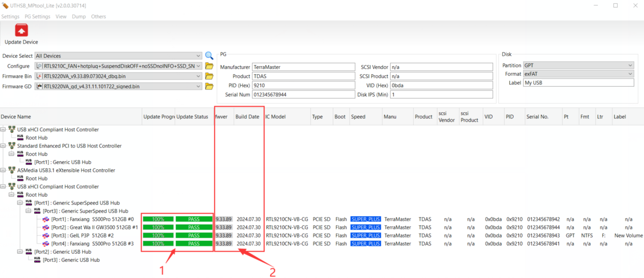This screenshot has width=644, height=278.
Task: Select GeIL P3P 512GB #2 device icon
Action: click(46, 236)
